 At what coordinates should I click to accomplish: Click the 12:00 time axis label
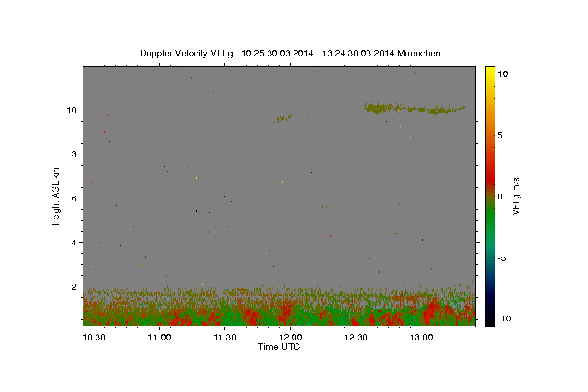pyautogui.click(x=290, y=338)
